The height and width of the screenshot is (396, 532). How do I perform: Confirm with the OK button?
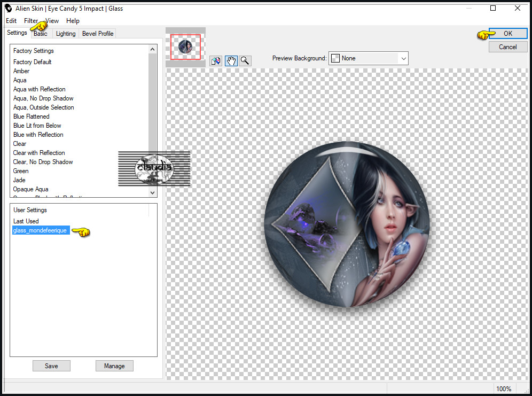(508, 33)
